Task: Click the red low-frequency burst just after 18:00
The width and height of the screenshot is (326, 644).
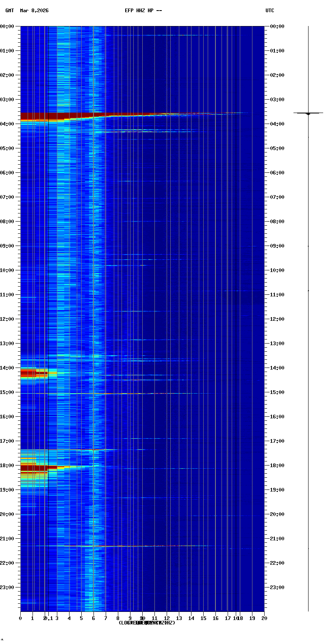Action: pos(34,468)
